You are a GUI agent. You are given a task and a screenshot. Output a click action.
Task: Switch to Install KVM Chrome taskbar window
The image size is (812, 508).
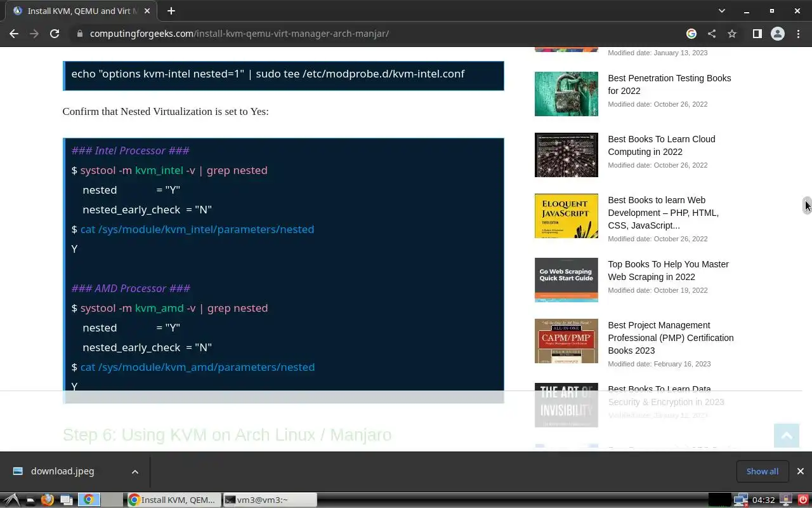(x=174, y=500)
